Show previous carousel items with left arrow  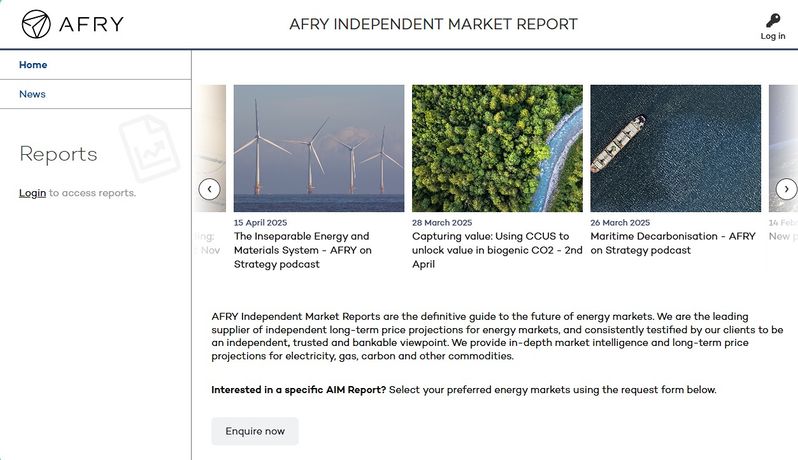(x=209, y=188)
